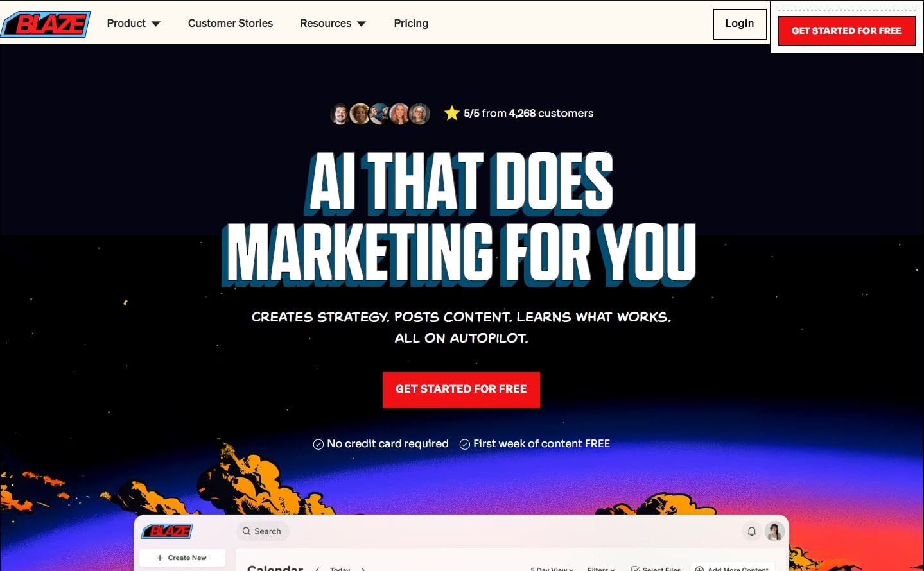Click the 5/5 from 4,268 customers text

coord(528,114)
